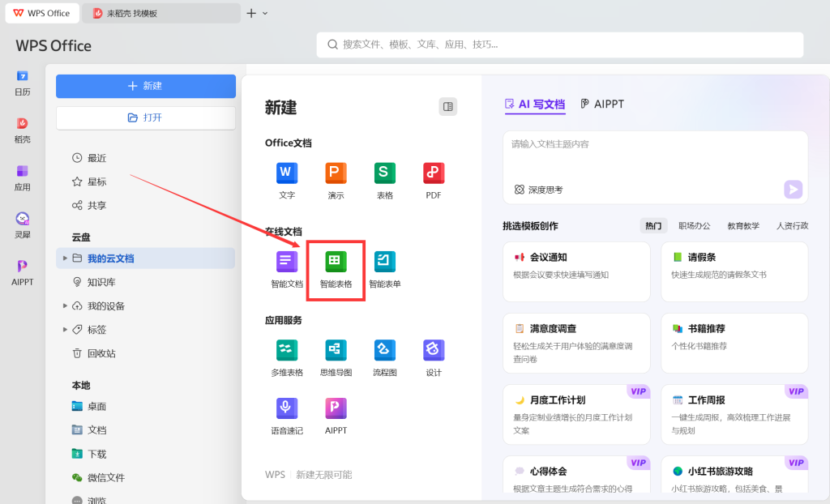Image resolution: width=830 pixels, height=504 pixels.
Task: Start 语音速记 voice notes
Action: pos(287,408)
